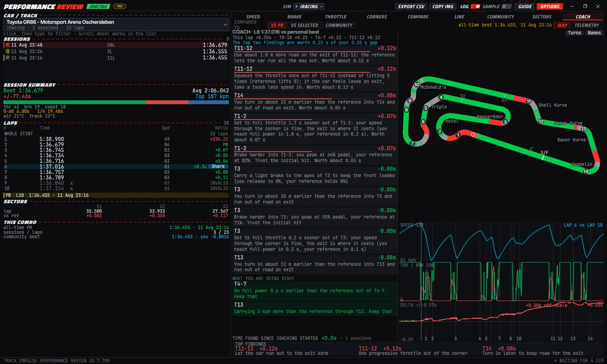Click COPY IMG button
The image size is (607, 364).
pos(443,6)
